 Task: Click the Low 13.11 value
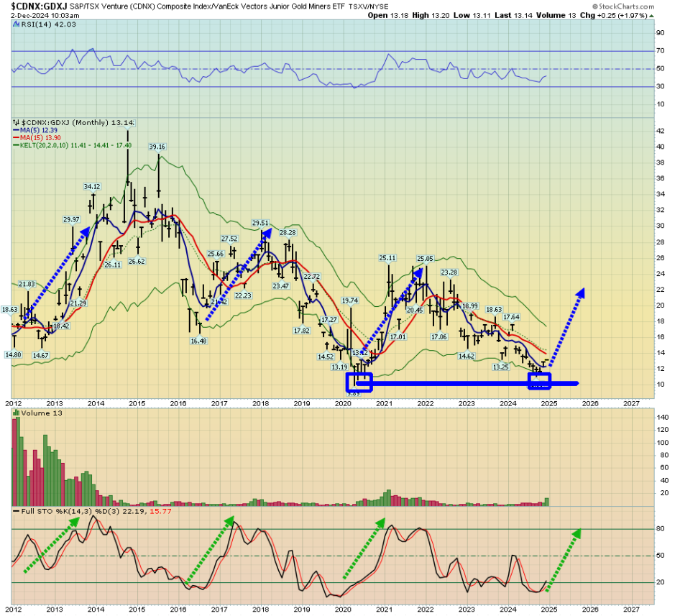pos(471,16)
